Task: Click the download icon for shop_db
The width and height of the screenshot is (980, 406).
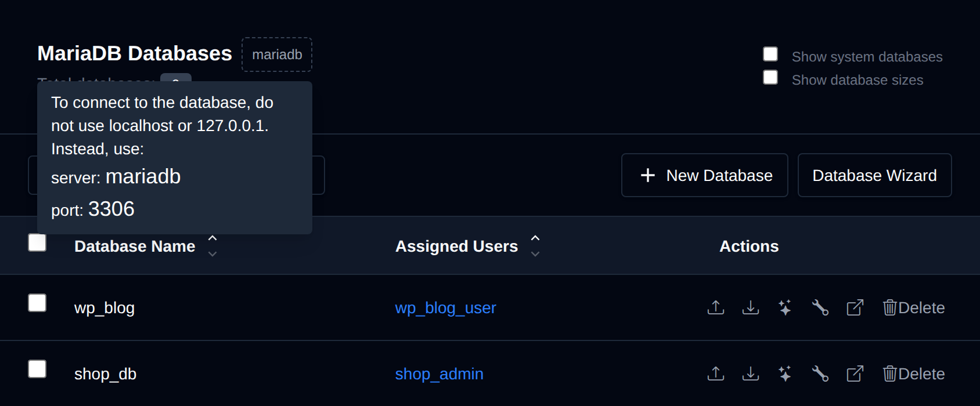Action: point(751,374)
